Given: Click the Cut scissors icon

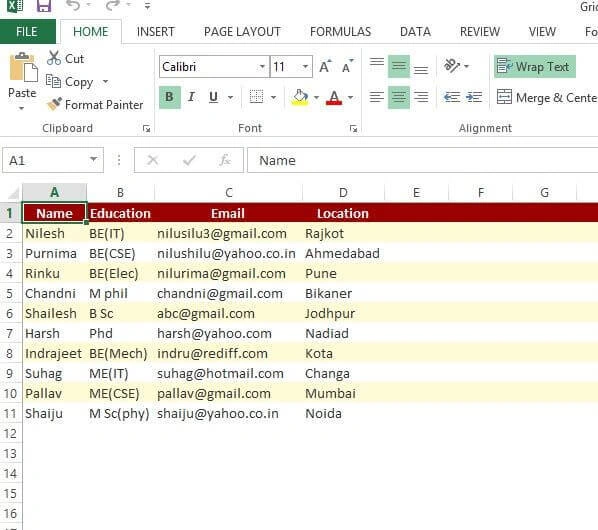Looking at the screenshot, I should tap(53, 58).
